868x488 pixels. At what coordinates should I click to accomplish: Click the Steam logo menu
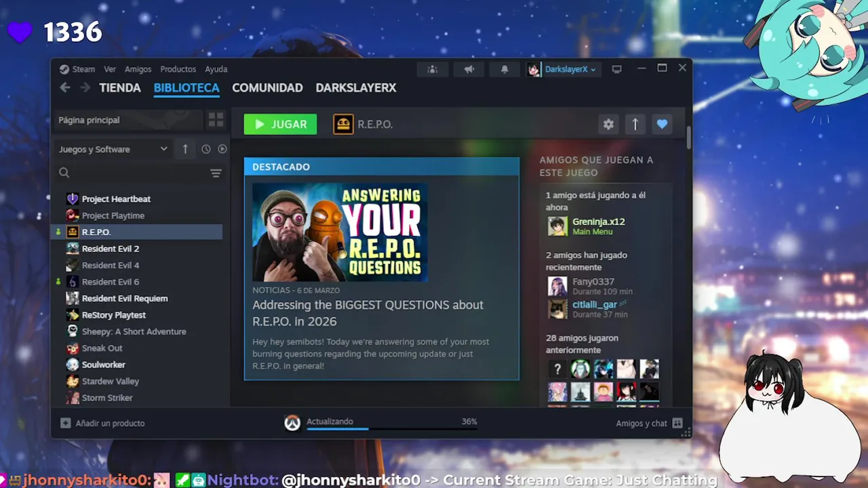(77, 69)
